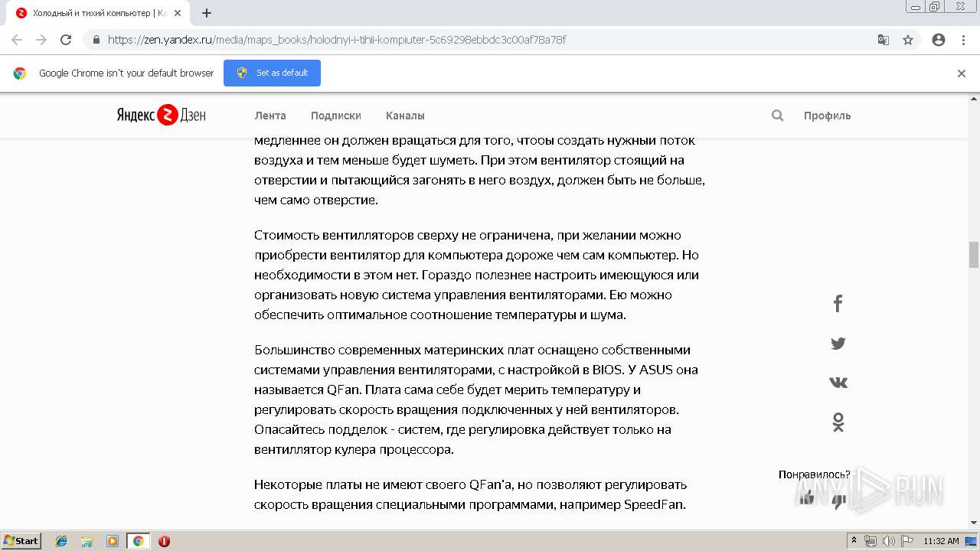
Task: Click the paragraph starting 'Стоимость вентилляторов'
Action: (476, 275)
